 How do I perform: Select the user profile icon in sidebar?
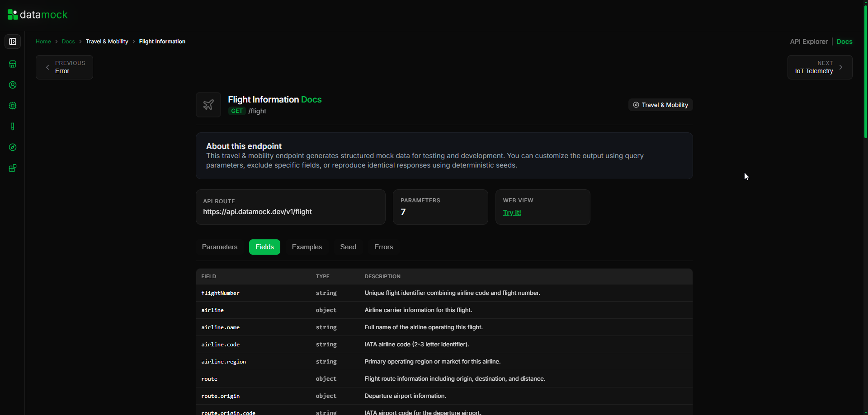pos(13,84)
